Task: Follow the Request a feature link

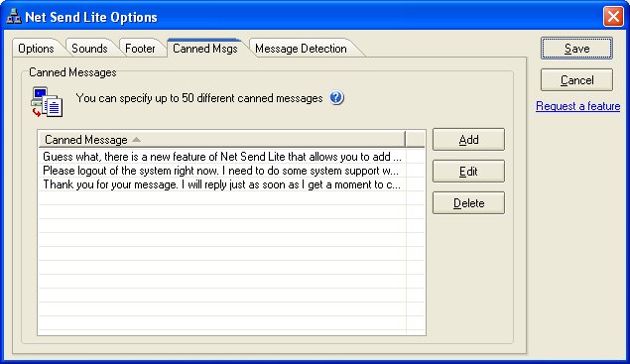Action: (577, 106)
